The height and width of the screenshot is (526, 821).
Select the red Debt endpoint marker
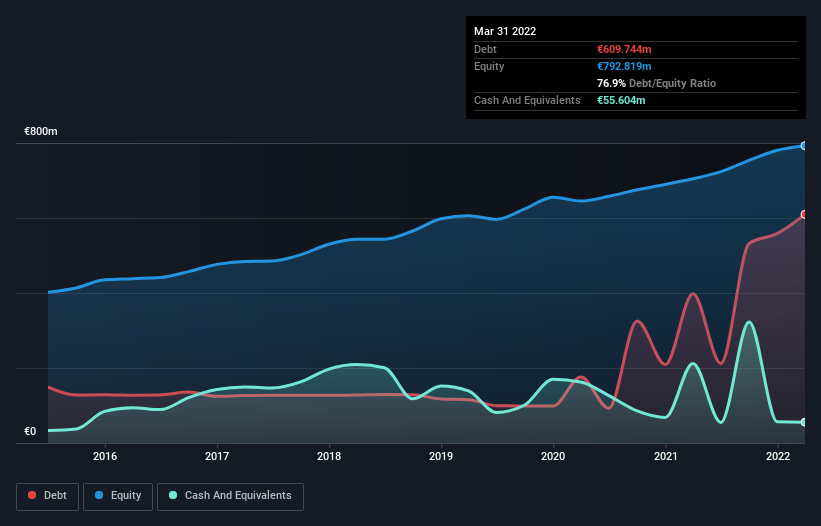(804, 215)
